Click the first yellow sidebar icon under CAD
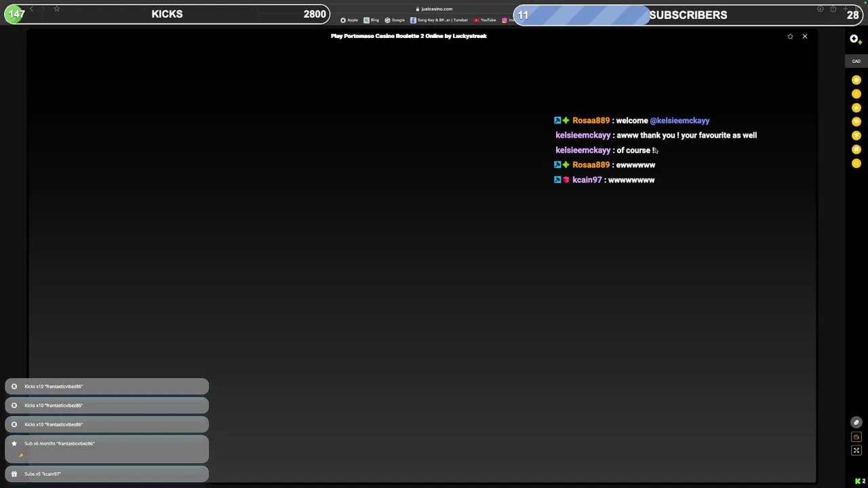Viewport: 868px width, 488px height. tap(856, 80)
